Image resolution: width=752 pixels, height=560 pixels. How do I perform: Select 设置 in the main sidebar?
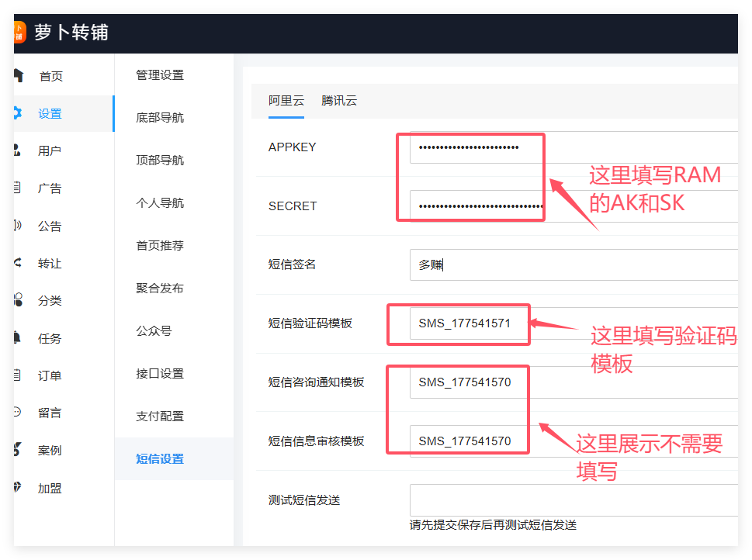click(50, 114)
